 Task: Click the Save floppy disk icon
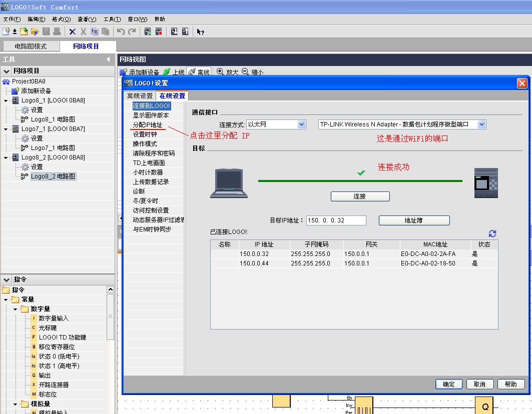coord(46,31)
